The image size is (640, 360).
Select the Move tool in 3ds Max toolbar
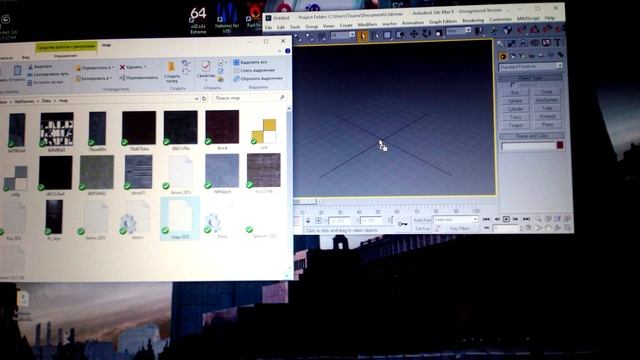coord(413,34)
